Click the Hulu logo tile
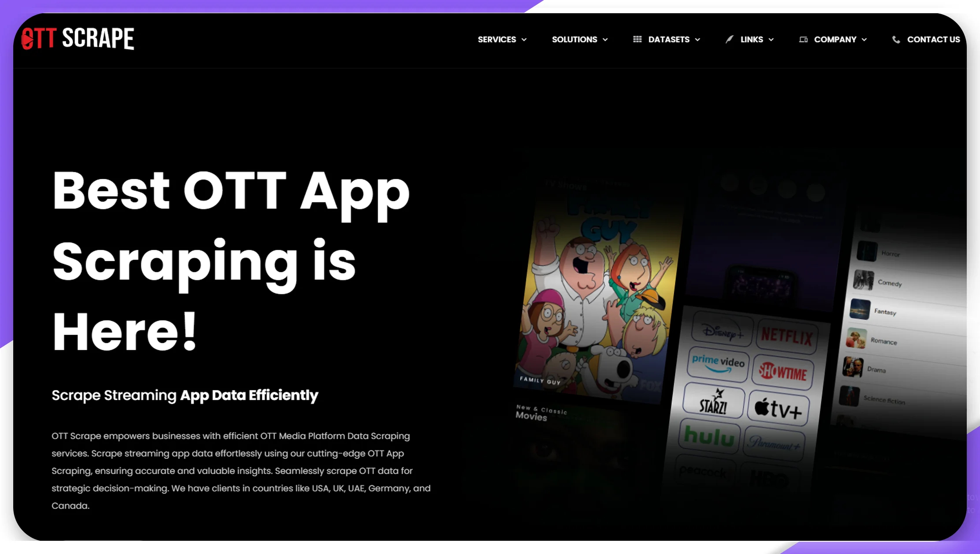The width and height of the screenshot is (980, 554). 709,436
